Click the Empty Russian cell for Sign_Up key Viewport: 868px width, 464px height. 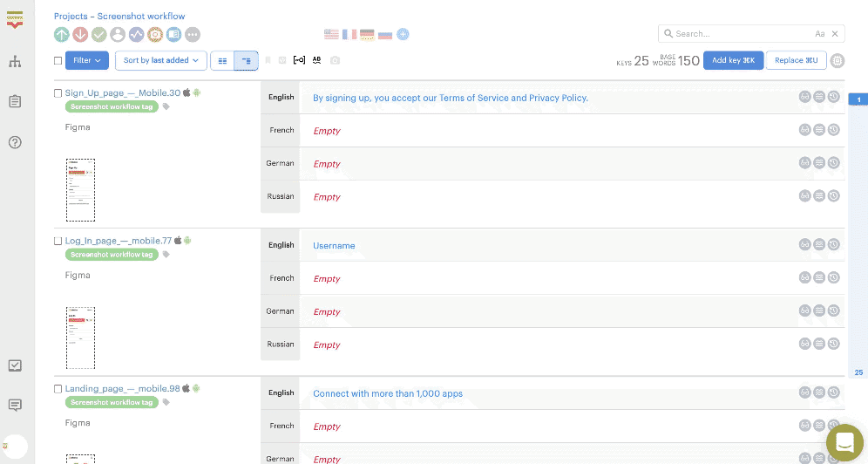coord(327,197)
